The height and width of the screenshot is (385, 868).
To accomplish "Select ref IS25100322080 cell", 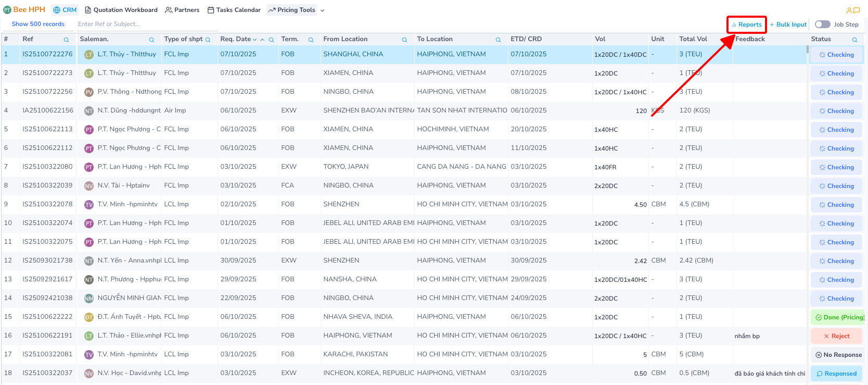I will point(47,167).
